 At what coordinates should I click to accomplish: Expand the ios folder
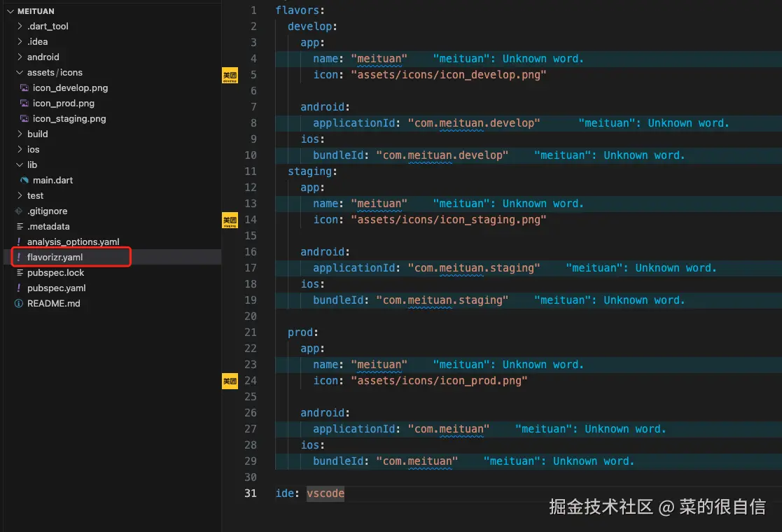20,149
